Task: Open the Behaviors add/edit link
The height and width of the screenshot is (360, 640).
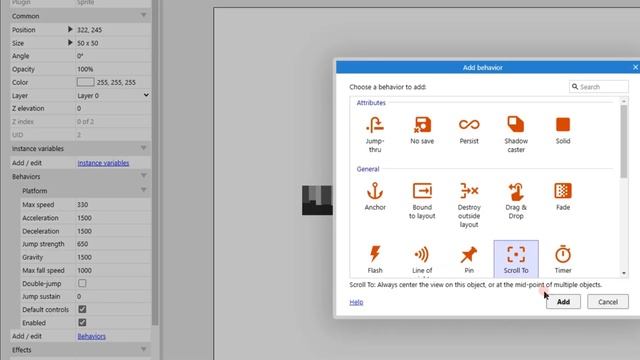Action: (91, 336)
